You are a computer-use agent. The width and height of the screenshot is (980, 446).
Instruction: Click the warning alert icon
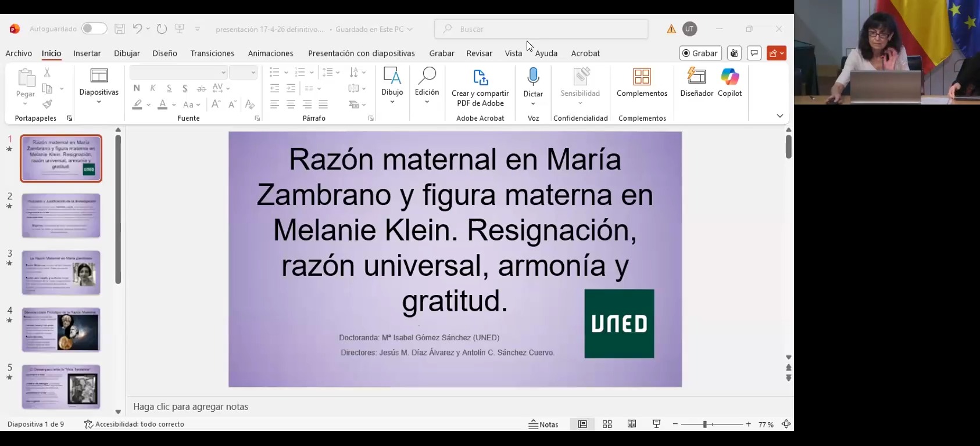pos(671,28)
